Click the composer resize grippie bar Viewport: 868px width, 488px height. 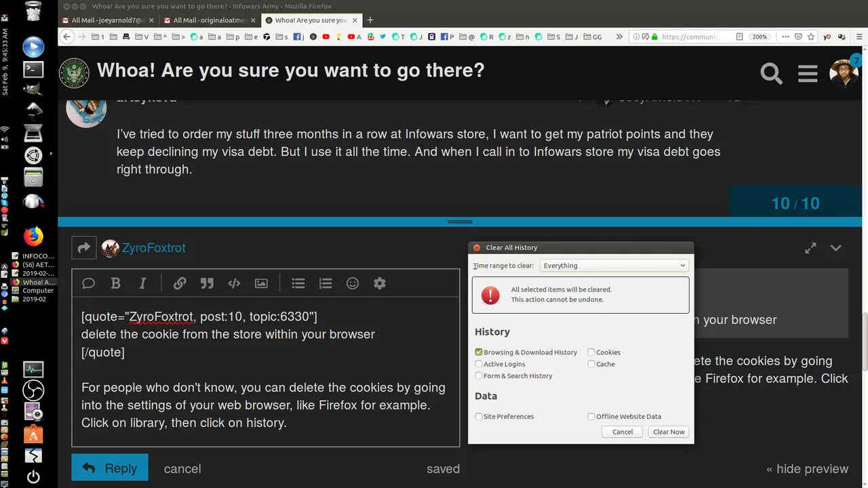click(460, 222)
